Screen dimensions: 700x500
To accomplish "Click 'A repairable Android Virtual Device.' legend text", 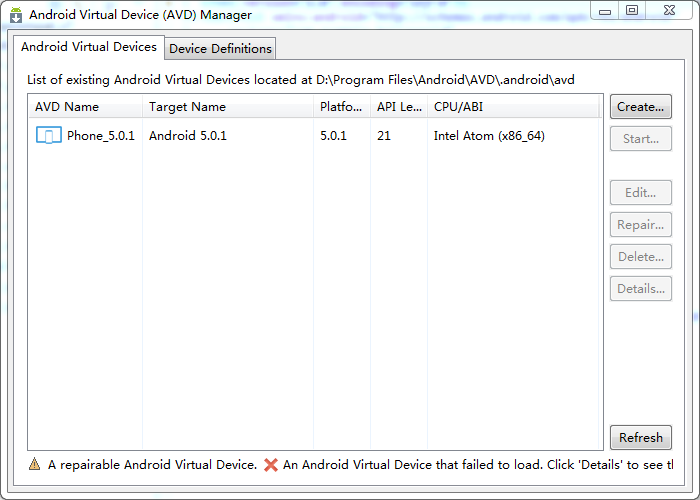I will click(x=152, y=465).
